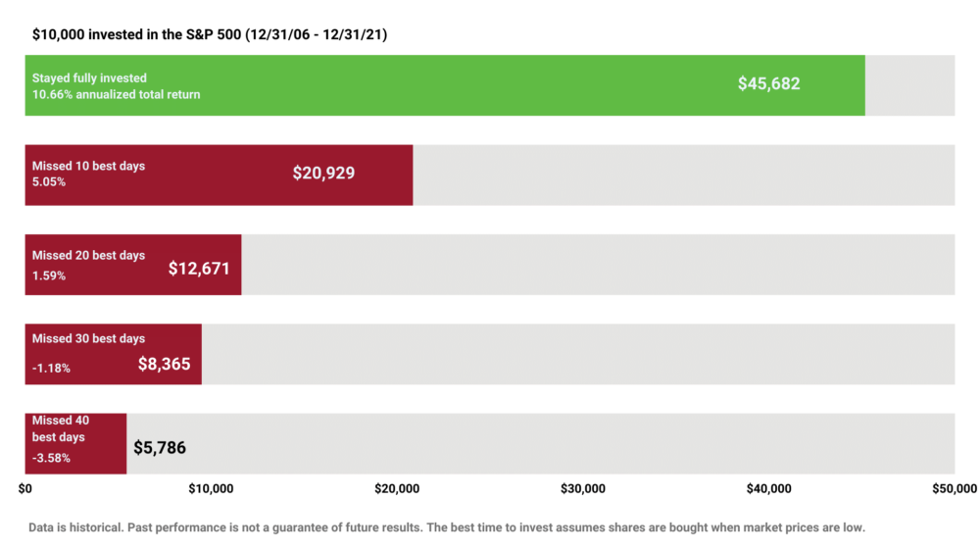This screenshot has width=980, height=551.
Task: Click the green Stayed fully invested bar
Action: 490,85
